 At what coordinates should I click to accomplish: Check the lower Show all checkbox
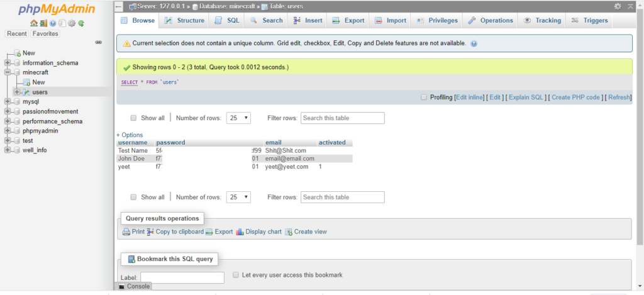(133, 197)
